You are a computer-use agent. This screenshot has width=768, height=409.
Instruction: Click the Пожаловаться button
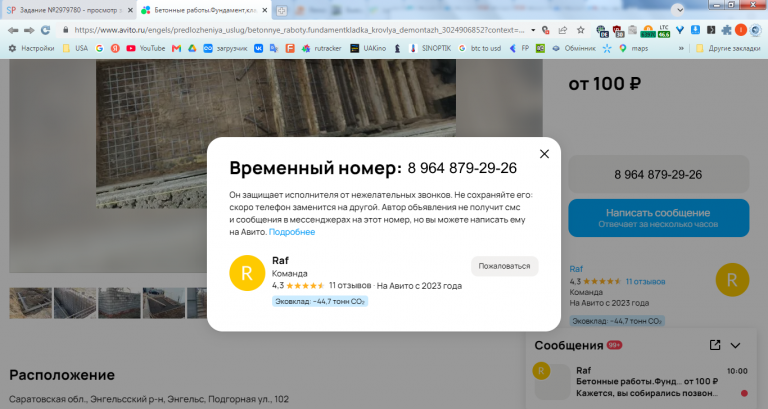(x=504, y=266)
